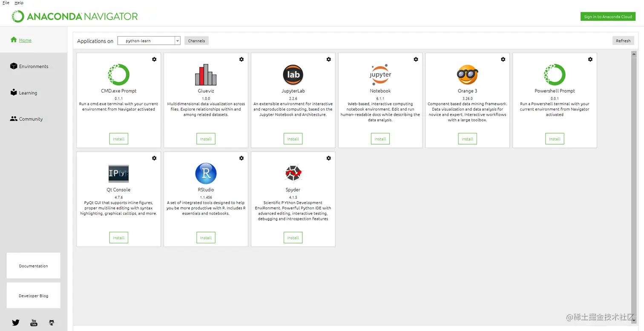Viewport: 644px width, 331px height.
Task: Click the Jupyter Notebook logo
Action: click(x=380, y=75)
